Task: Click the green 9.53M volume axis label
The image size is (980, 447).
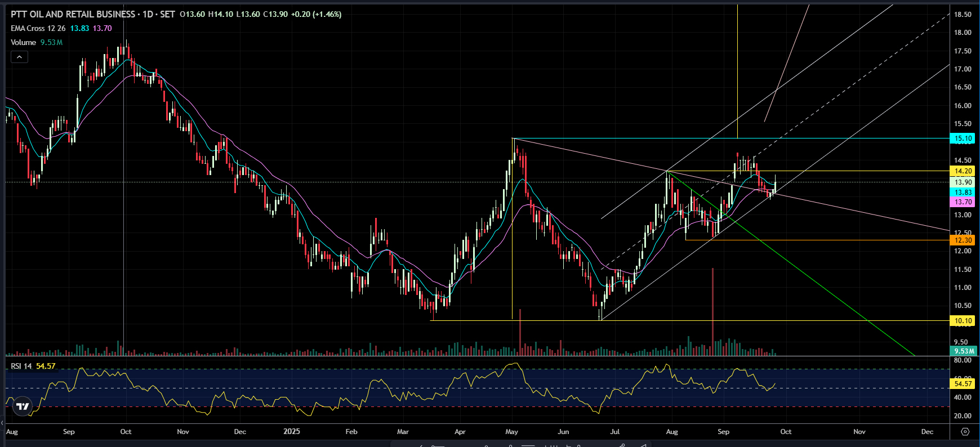Action: 964,351
